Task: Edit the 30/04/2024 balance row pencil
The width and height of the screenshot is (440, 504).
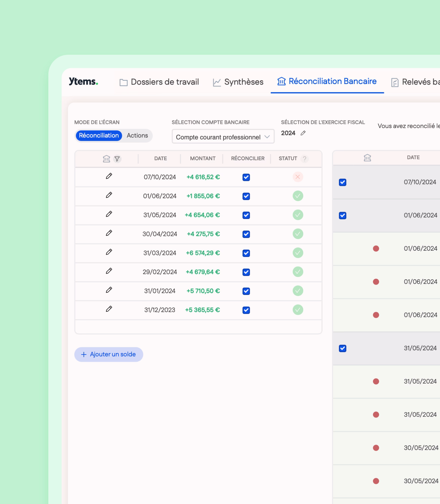Action: pos(109,233)
